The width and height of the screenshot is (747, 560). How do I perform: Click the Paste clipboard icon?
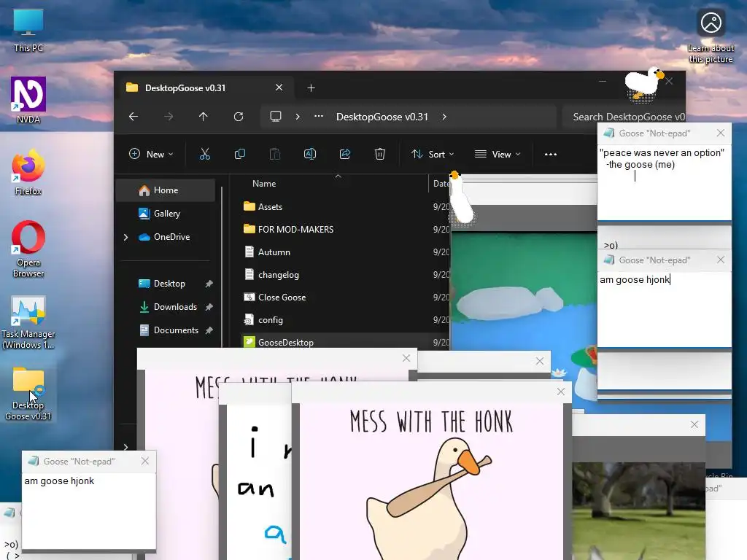pyautogui.click(x=275, y=154)
